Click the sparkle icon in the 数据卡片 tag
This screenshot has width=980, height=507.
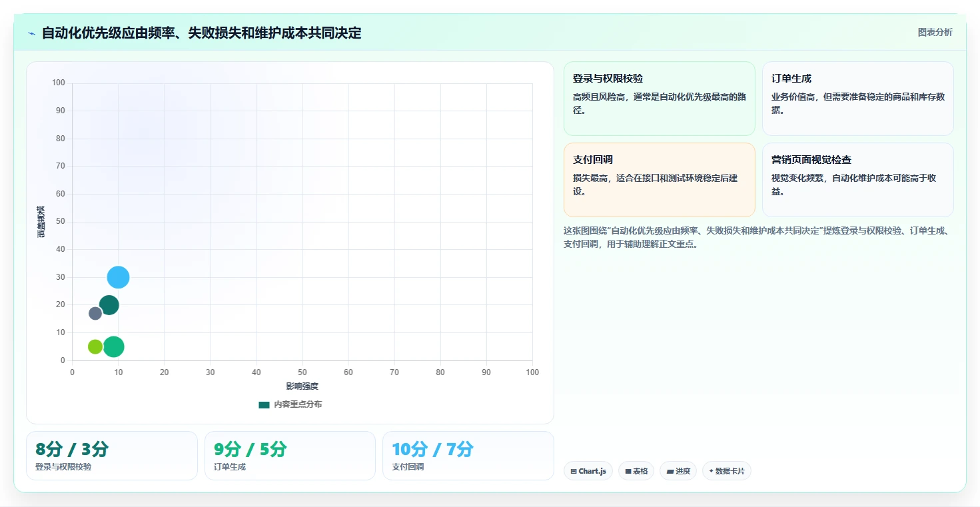[x=712, y=471]
